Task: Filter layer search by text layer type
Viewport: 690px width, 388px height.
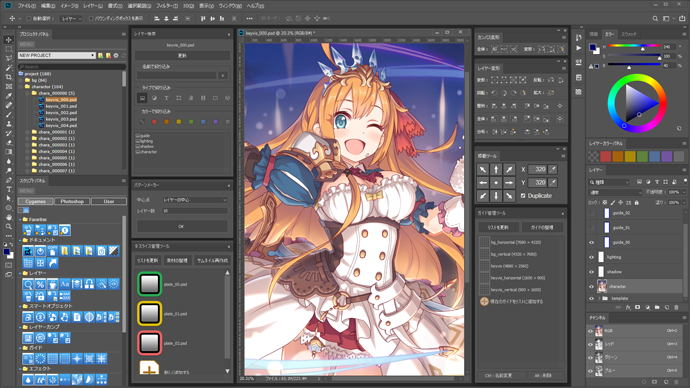Action: pos(166,98)
